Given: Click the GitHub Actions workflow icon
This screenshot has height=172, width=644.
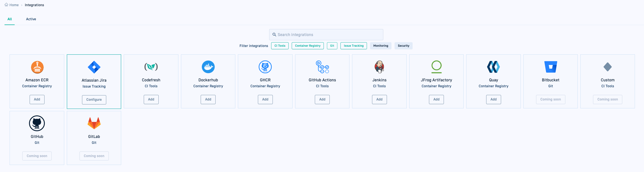Looking at the screenshot, I should (322, 67).
